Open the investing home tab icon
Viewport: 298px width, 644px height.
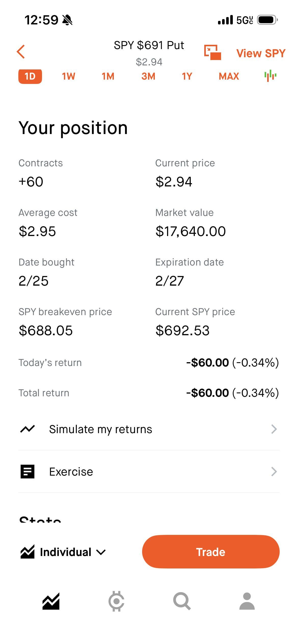[51, 601]
